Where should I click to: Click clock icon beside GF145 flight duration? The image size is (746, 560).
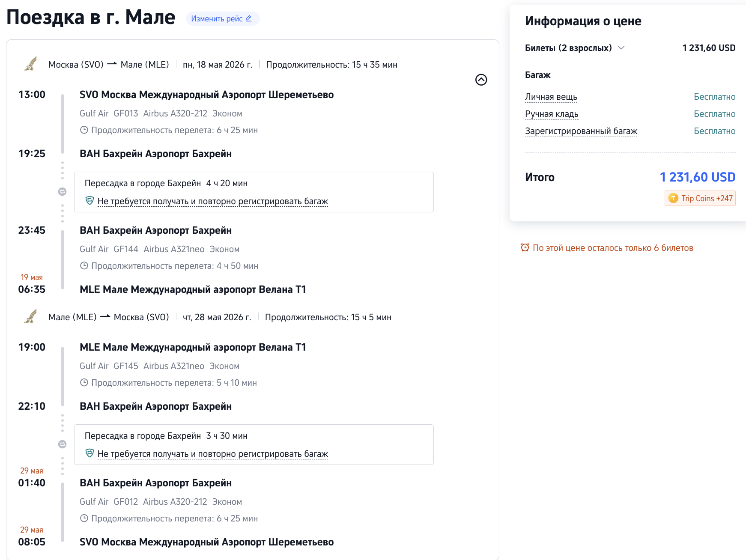click(84, 382)
